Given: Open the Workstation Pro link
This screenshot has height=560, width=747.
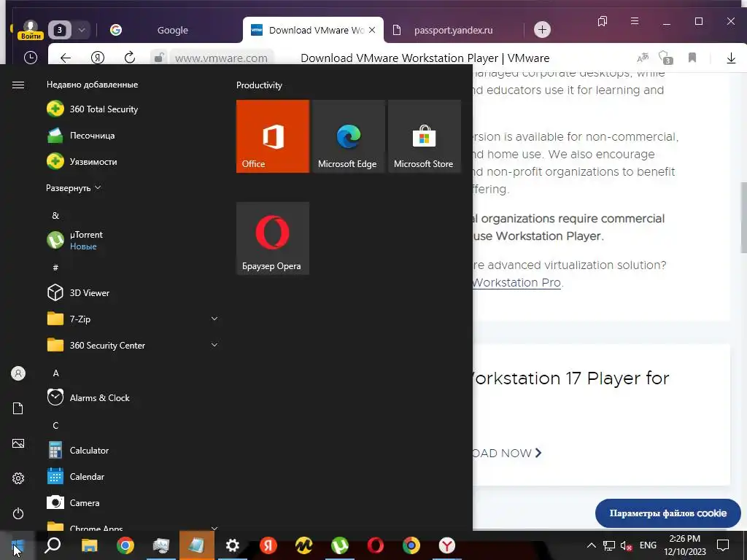Looking at the screenshot, I should tap(516, 282).
